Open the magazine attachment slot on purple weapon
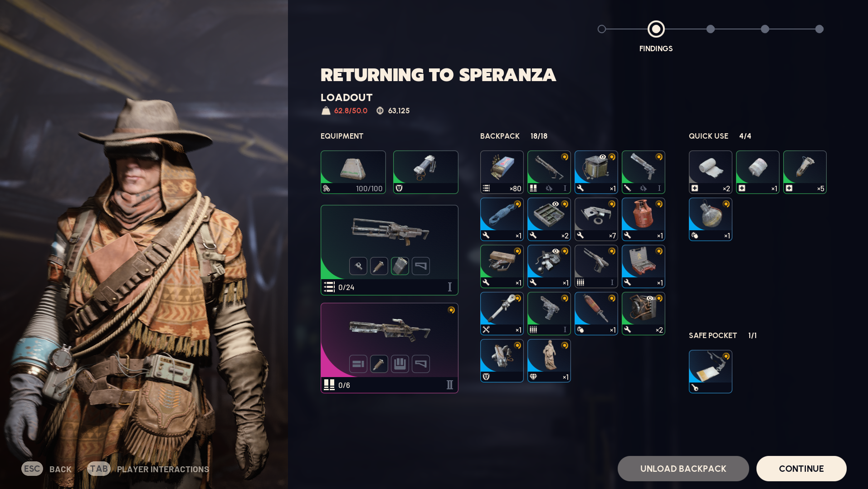This screenshot has width=868, height=489. 400,364
